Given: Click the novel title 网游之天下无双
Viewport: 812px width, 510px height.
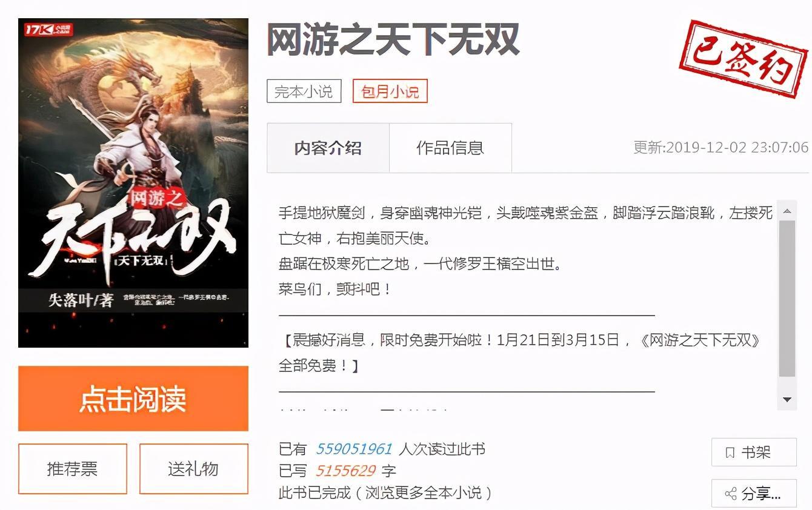Looking at the screenshot, I should [x=393, y=40].
